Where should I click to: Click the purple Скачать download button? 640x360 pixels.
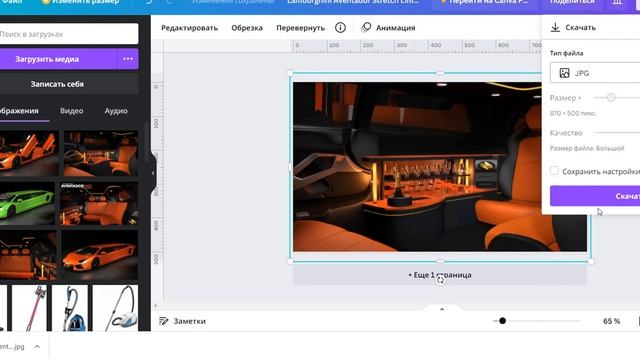(x=595, y=196)
